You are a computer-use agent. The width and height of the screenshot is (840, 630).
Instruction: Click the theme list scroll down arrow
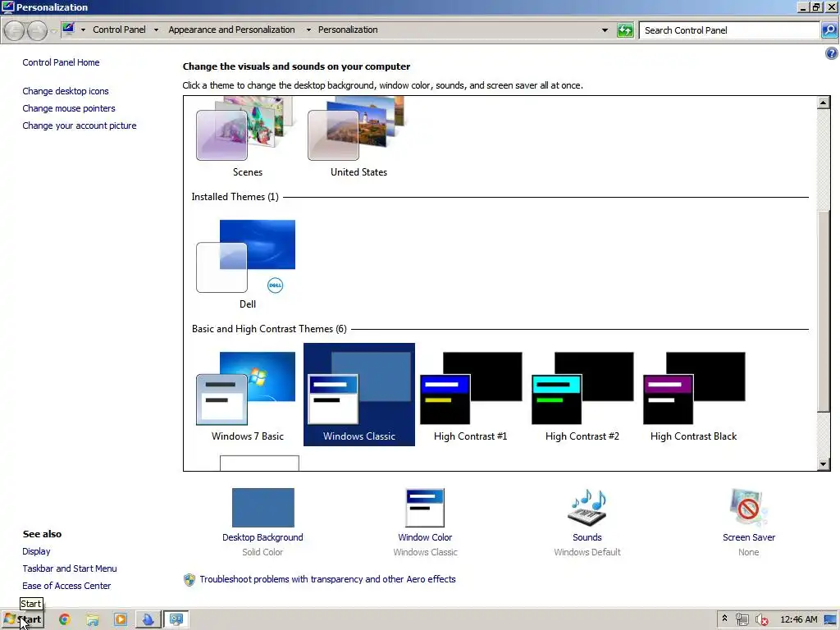824,464
